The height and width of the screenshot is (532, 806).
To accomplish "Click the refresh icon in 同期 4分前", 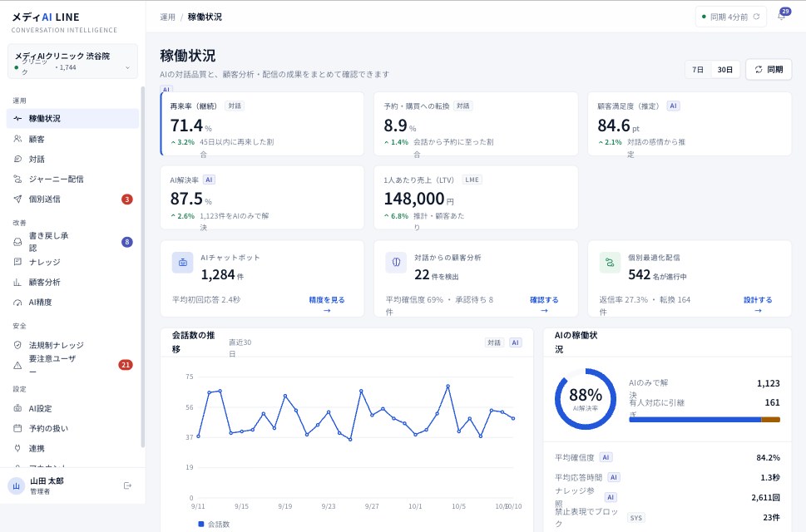I will (756, 17).
